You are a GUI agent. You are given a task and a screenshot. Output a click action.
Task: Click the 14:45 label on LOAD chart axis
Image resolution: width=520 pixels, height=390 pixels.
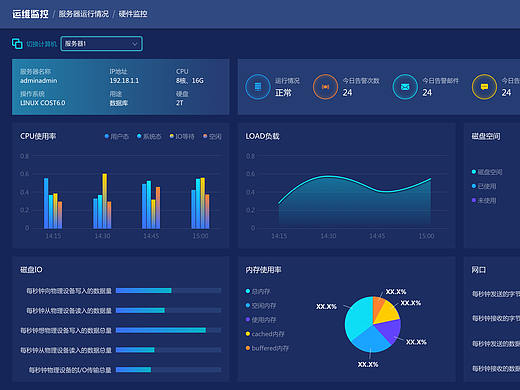377,236
